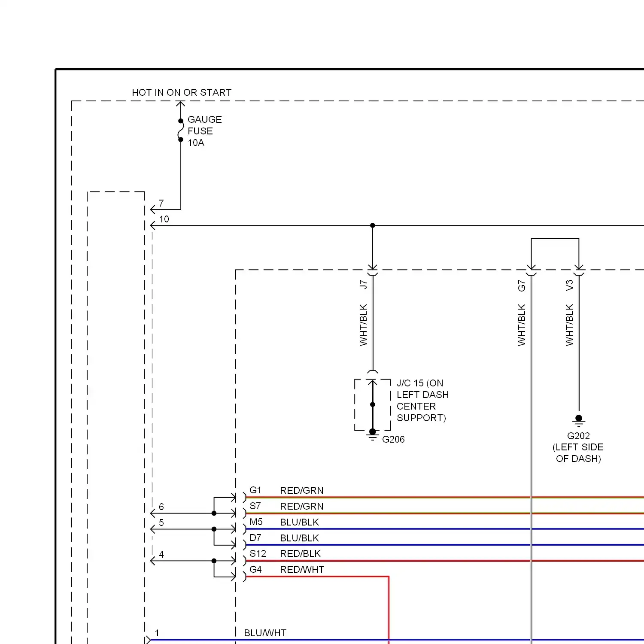Select RED/GRN label next to S7
The height and width of the screenshot is (644, 644).
tap(301, 506)
